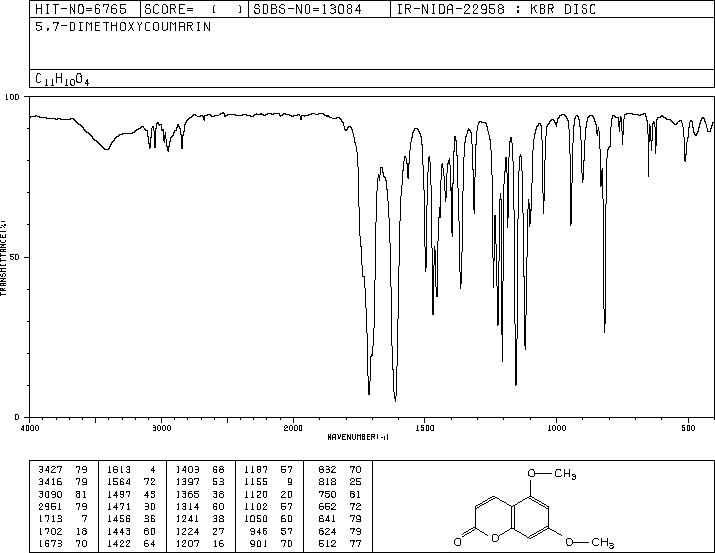Click peak table entry 2951
This screenshot has width=715, height=553.
51,506
